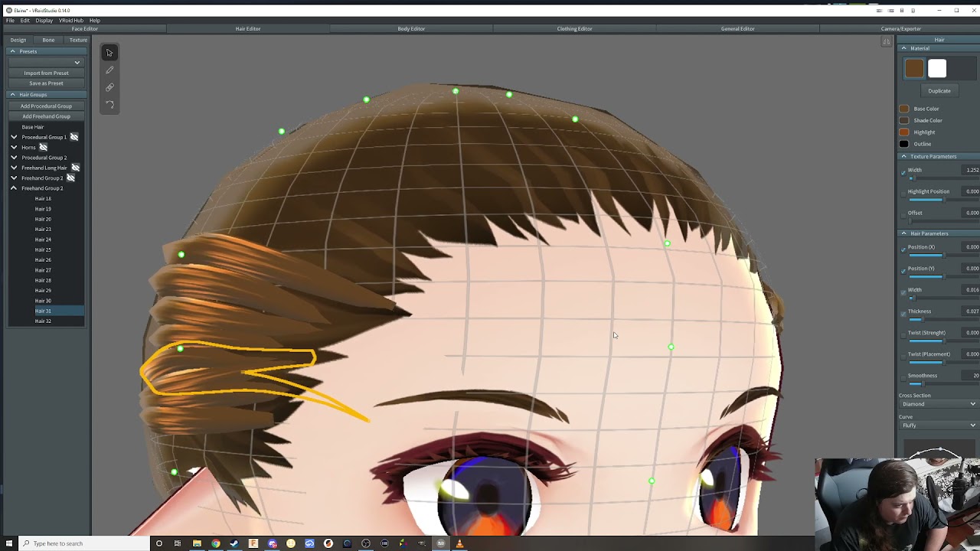
Task: Select the brown hair material thumbnail
Action: (x=914, y=69)
